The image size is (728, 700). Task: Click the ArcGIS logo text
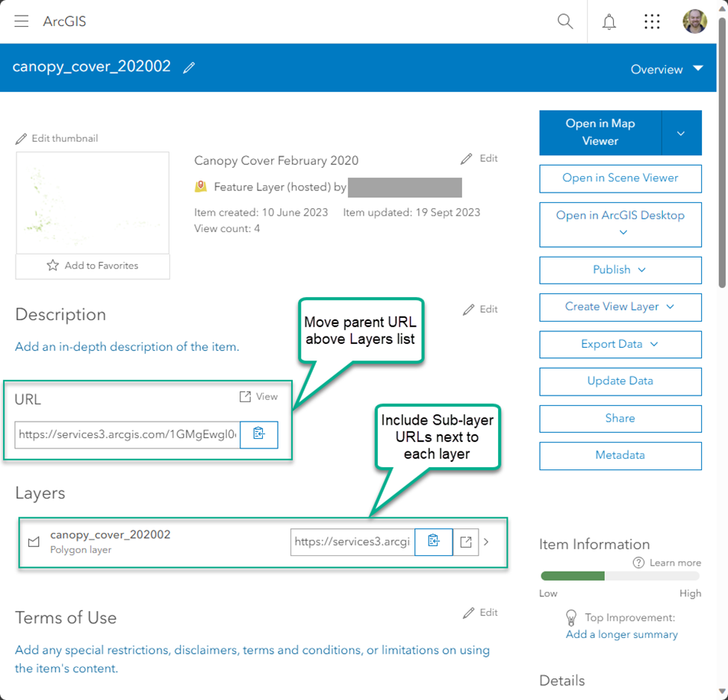click(x=64, y=22)
